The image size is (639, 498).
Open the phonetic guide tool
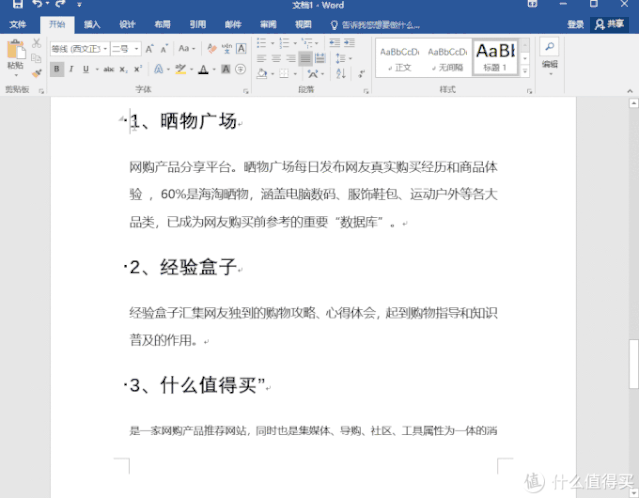226,48
